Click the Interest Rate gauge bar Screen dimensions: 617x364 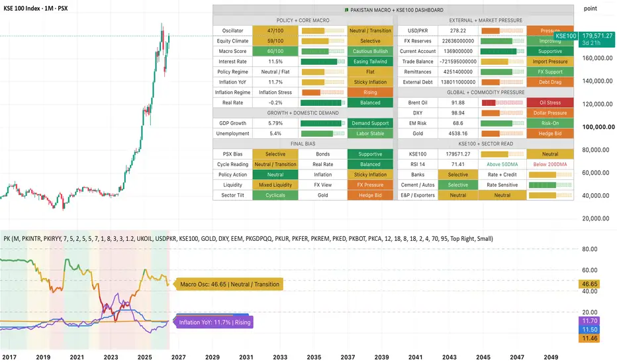(322, 62)
